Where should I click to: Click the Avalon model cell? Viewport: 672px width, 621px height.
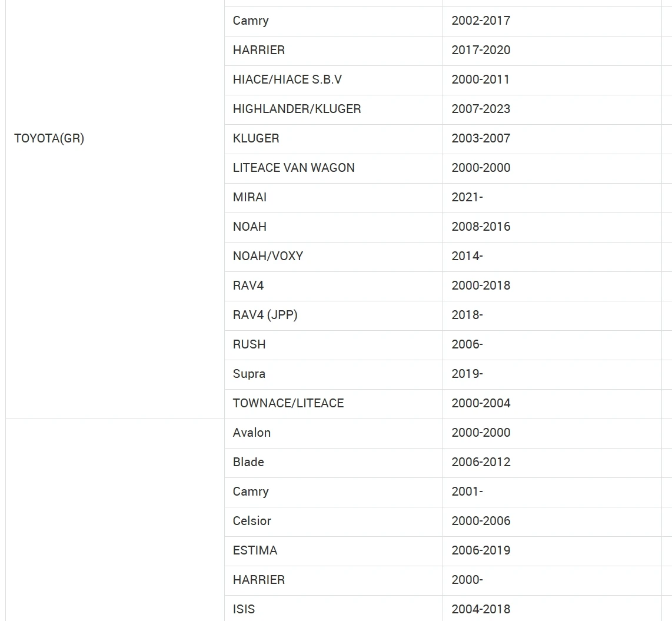coord(251,433)
